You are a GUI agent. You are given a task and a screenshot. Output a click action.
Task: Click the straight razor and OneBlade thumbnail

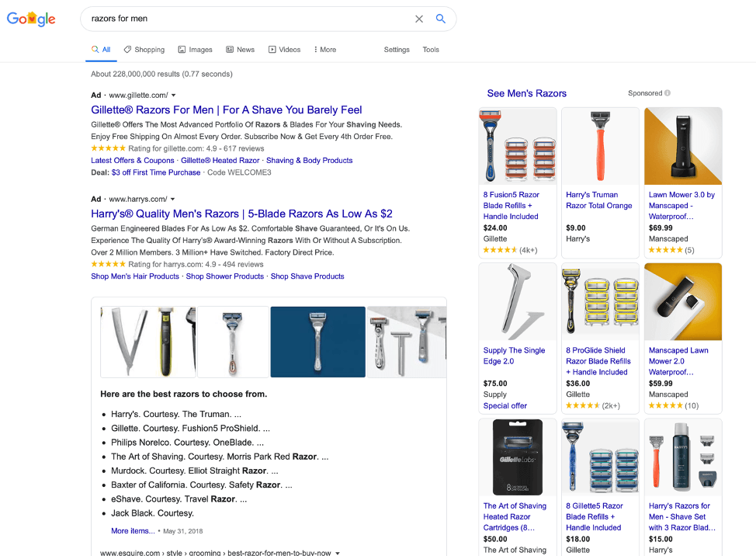148,342
